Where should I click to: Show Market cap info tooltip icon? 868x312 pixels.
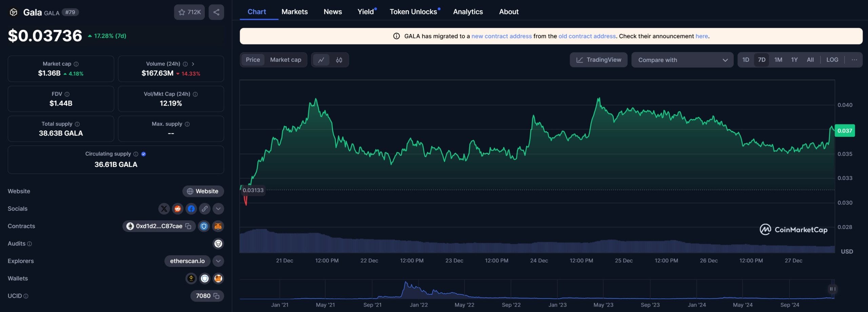(76, 64)
